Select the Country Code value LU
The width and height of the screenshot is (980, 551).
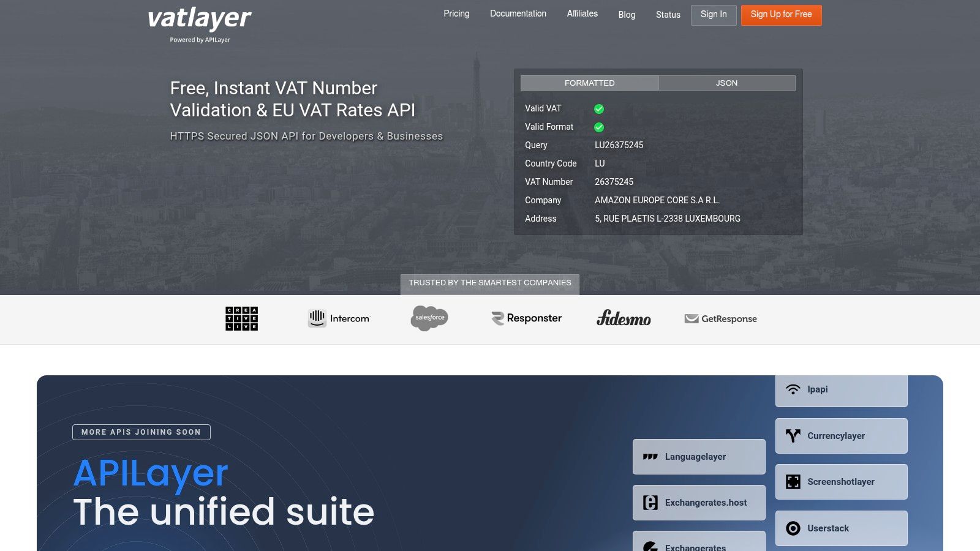click(600, 163)
